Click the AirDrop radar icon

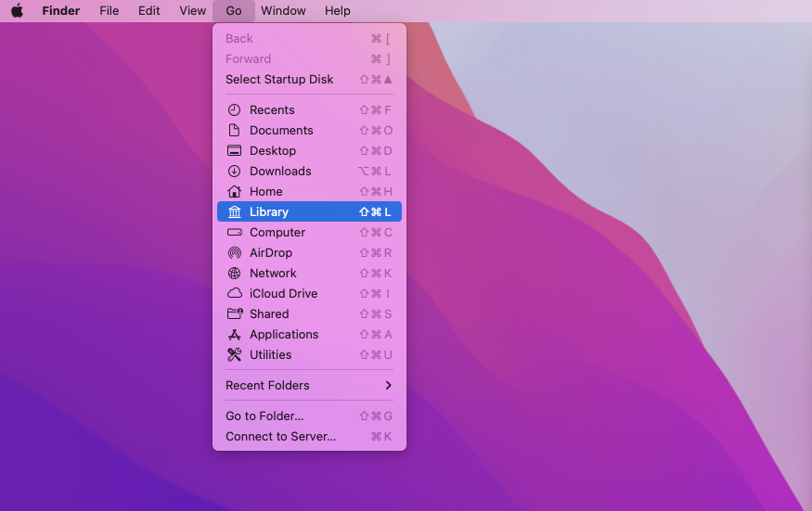pos(234,252)
